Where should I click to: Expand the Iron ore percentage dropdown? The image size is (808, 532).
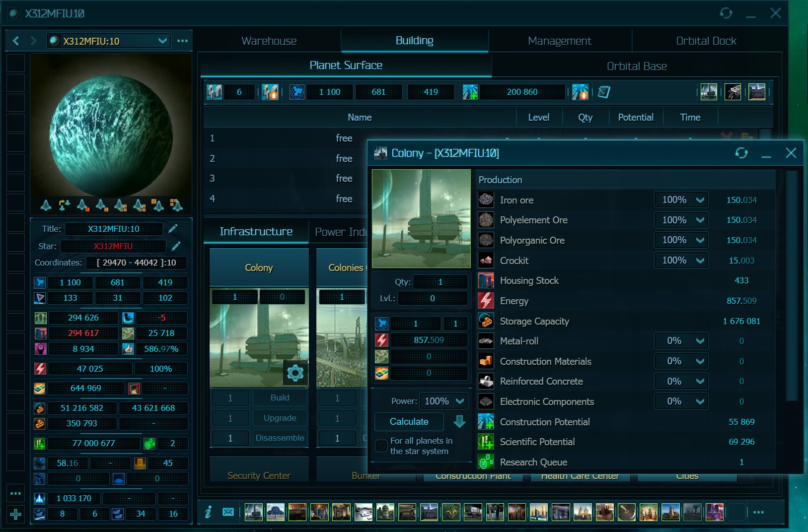pos(681,200)
